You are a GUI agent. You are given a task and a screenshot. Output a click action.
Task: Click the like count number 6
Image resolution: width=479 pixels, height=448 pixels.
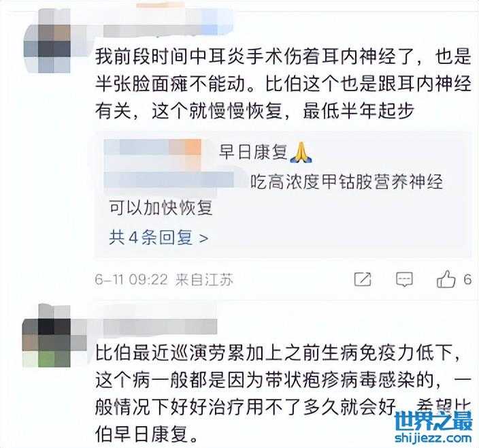(467, 279)
